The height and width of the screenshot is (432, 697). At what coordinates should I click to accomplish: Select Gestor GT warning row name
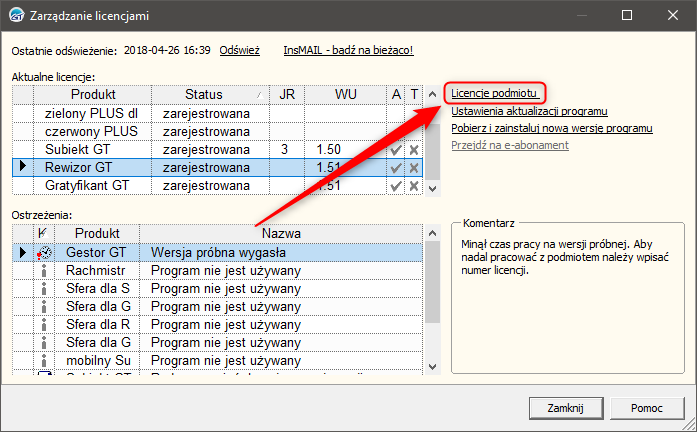[96, 252]
